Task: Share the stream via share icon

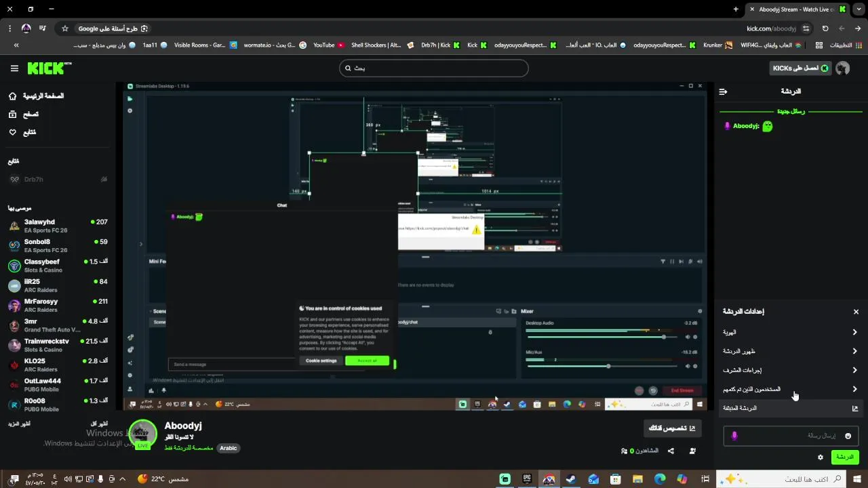Action: coord(671,451)
